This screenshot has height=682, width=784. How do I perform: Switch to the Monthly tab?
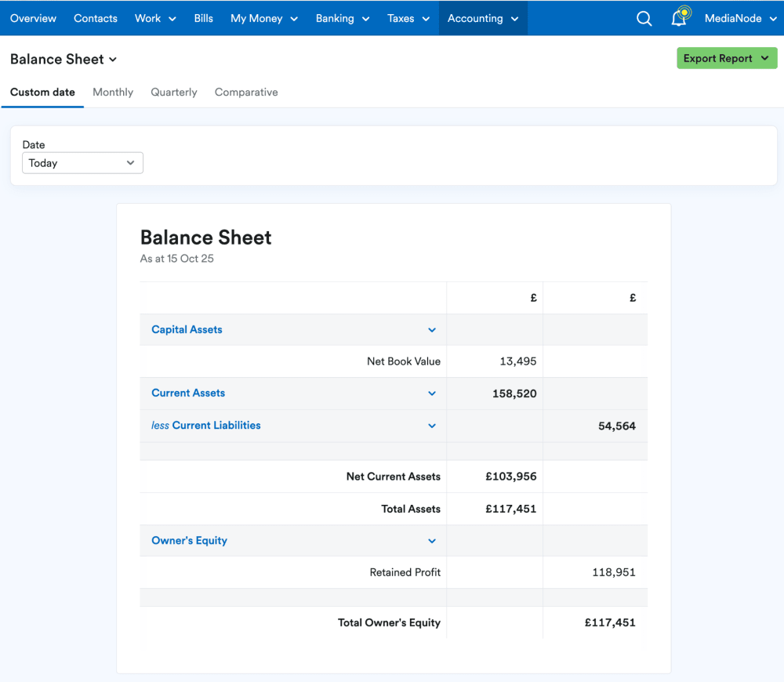[x=112, y=92]
